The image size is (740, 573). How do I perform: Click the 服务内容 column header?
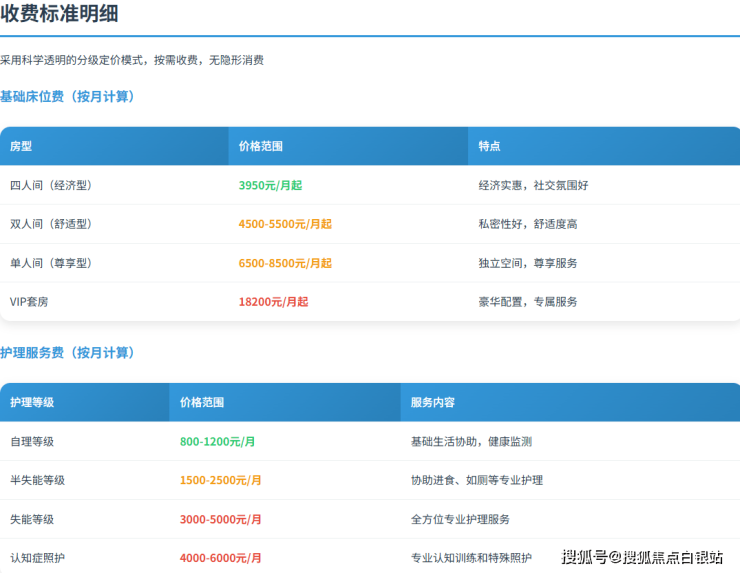(x=432, y=402)
